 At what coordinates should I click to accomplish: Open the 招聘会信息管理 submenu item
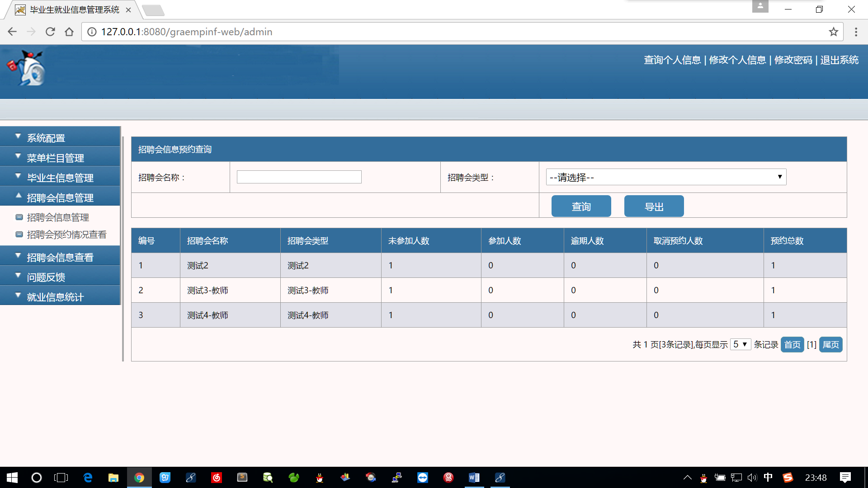(58, 217)
